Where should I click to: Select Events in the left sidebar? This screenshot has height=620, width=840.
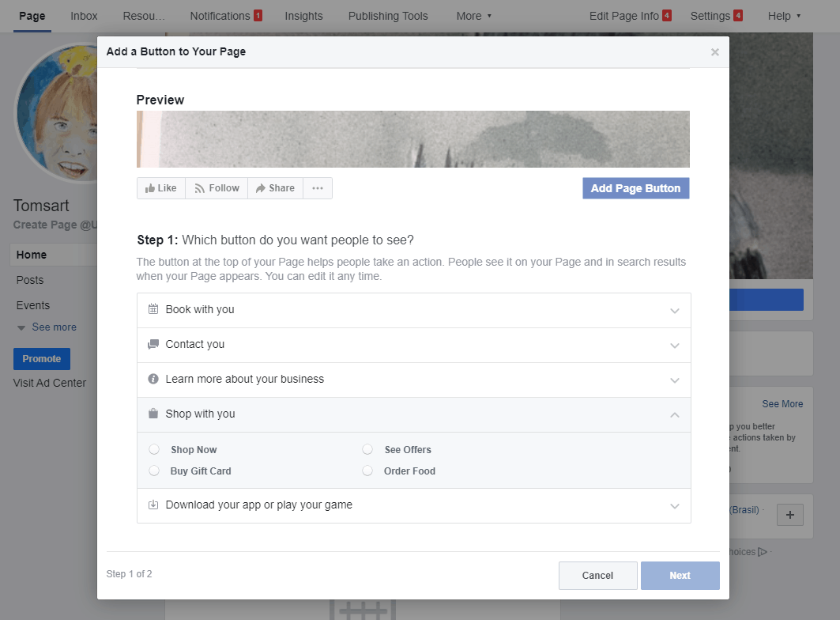[x=33, y=305]
